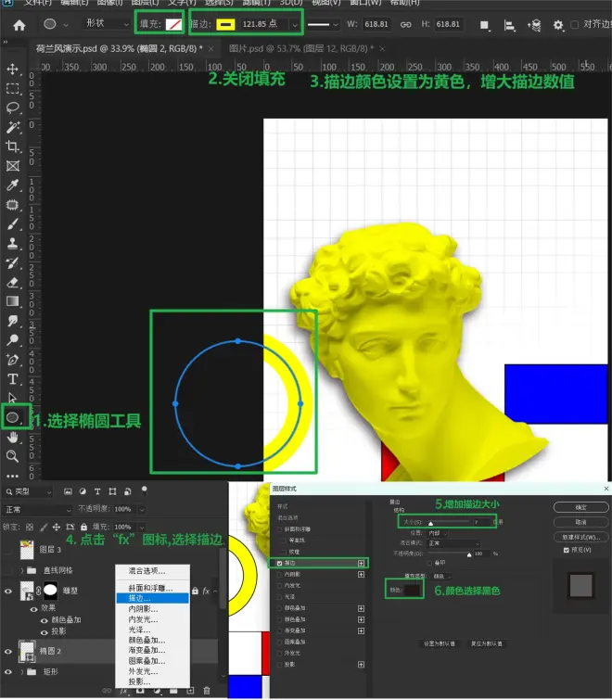
Task: Open the stroke line style dropdown
Action: (323, 24)
